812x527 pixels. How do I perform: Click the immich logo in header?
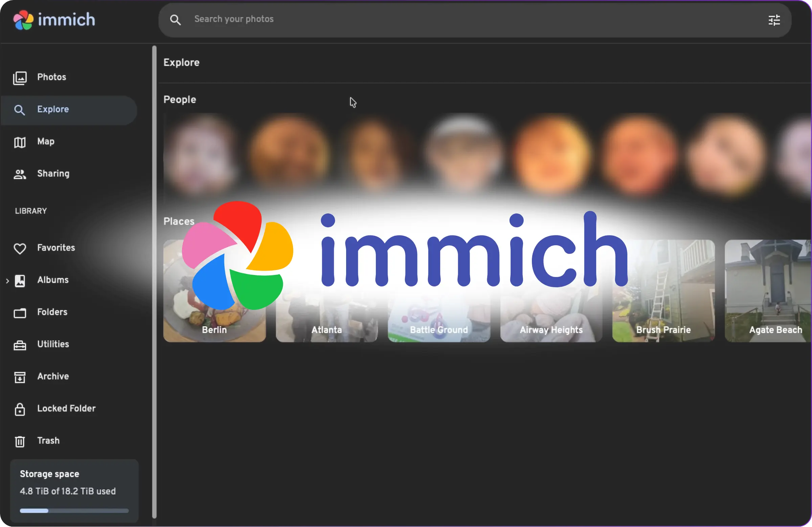click(54, 20)
